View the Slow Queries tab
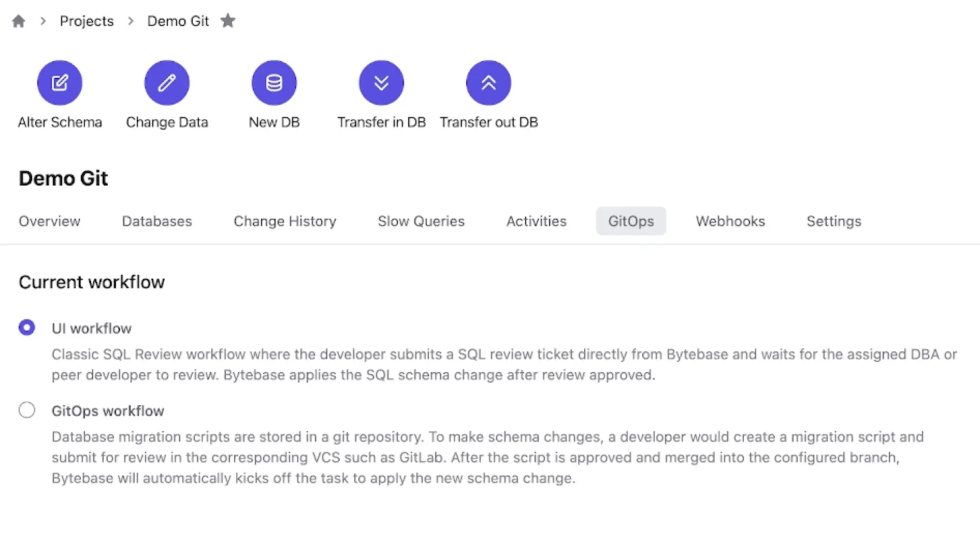 click(421, 221)
